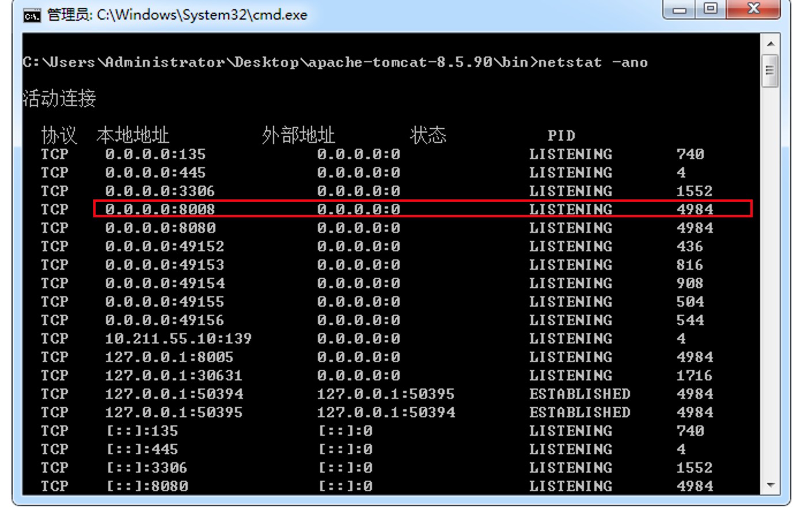Click local address [::]:8080

tap(147, 486)
